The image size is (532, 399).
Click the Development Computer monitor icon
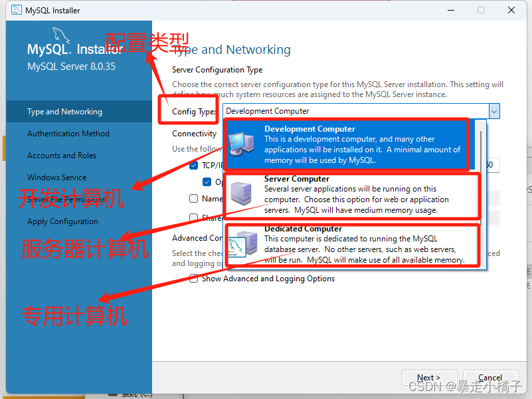[x=241, y=144]
